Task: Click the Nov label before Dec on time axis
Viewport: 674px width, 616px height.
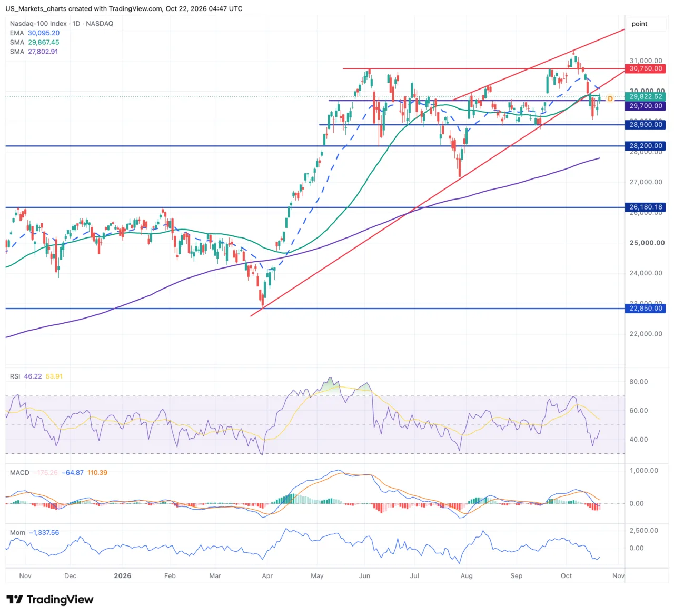Action: (25, 576)
